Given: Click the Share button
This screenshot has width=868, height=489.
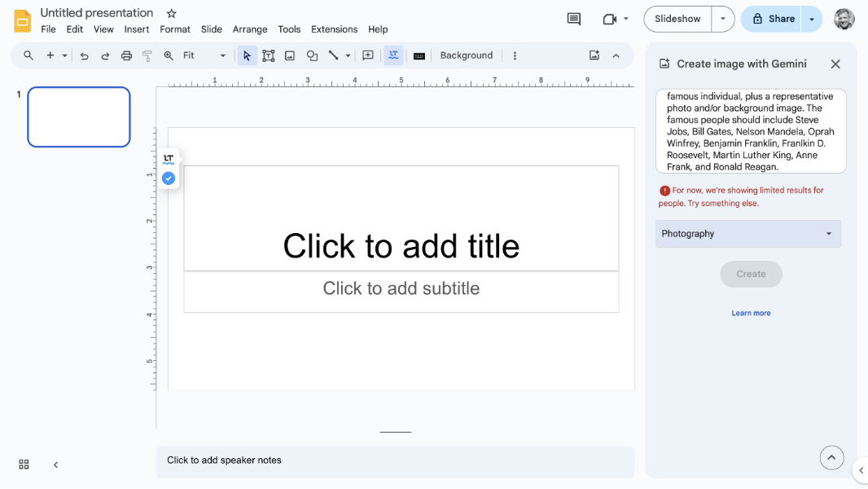Looking at the screenshot, I should pyautogui.click(x=772, y=19).
